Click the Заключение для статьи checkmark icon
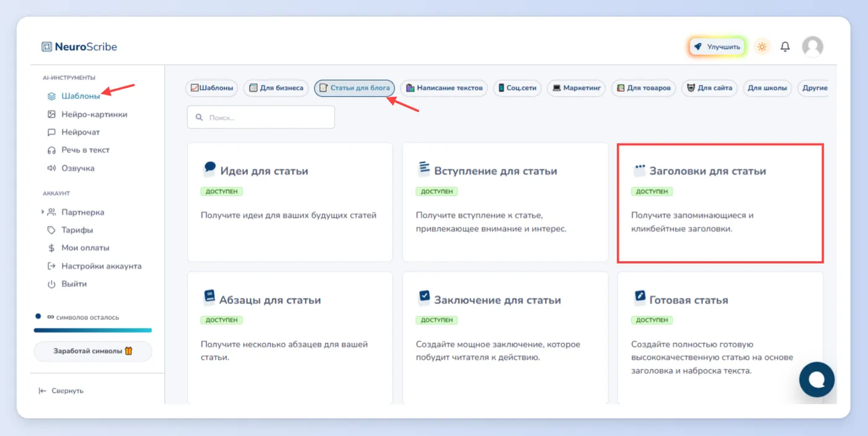The width and height of the screenshot is (868, 436). 425,298
